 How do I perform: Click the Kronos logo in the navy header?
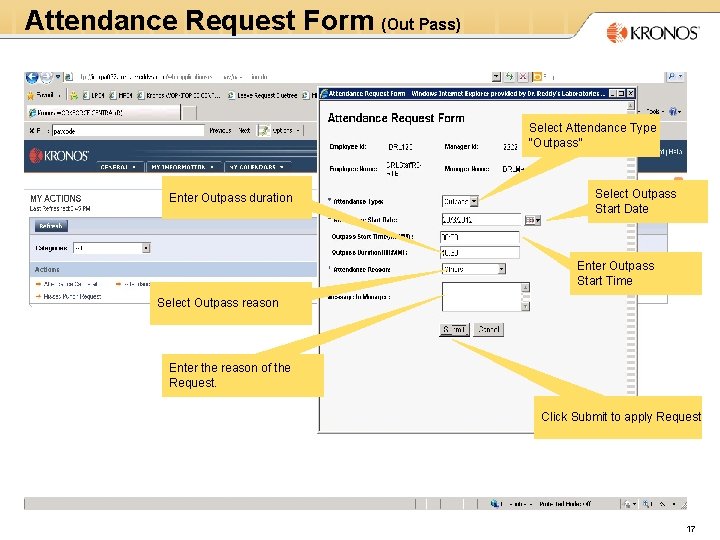pyautogui.click(x=59, y=156)
